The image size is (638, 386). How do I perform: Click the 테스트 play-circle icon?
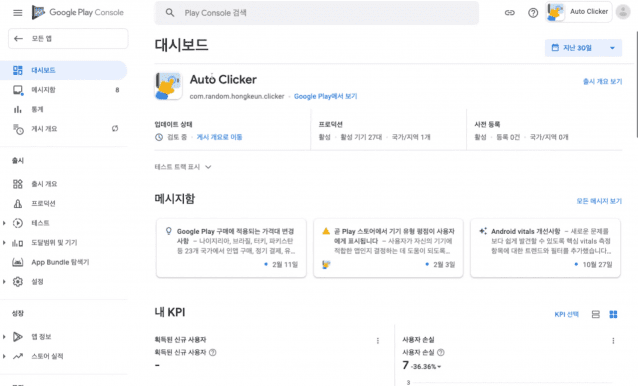pyautogui.click(x=17, y=223)
